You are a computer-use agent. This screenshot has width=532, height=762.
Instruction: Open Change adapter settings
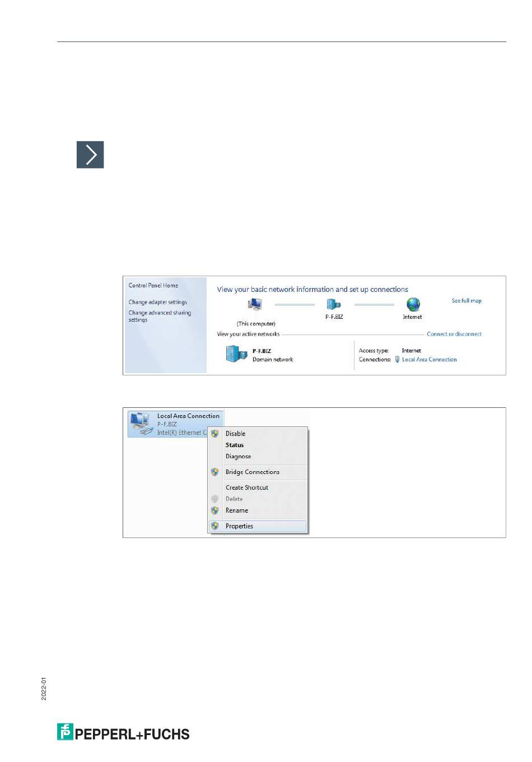coord(158,302)
